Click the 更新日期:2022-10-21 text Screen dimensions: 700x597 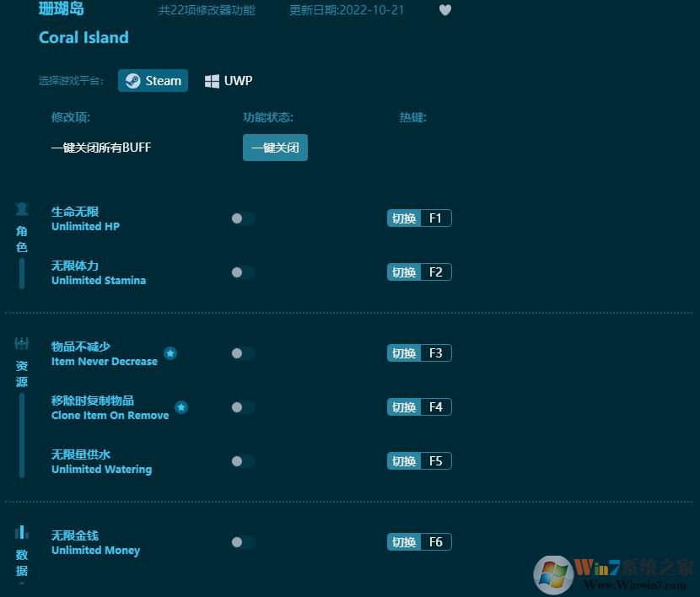[x=347, y=10]
